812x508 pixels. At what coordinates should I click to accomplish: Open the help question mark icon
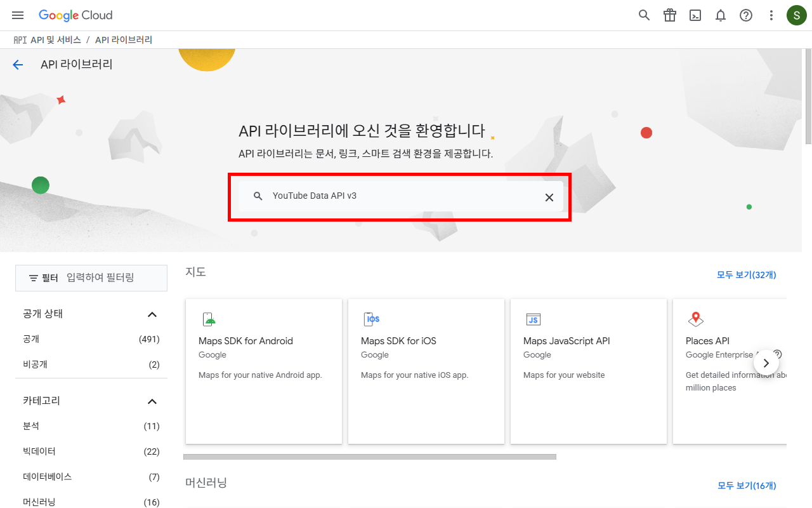tap(746, 15)
